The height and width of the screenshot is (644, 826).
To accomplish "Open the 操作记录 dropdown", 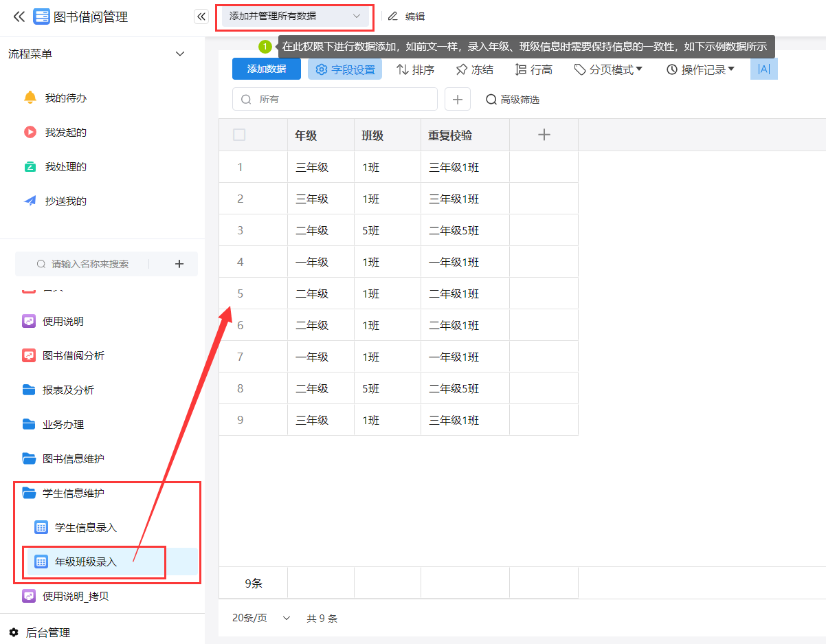I will coord(700,69).
